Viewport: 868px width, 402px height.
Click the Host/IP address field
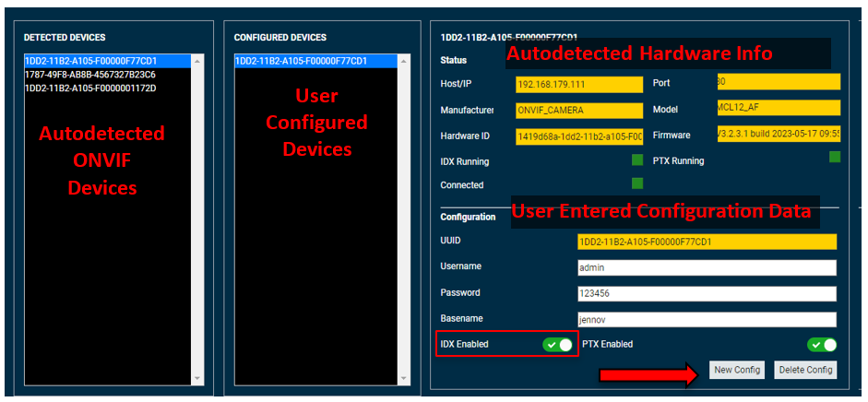(579, 84)
